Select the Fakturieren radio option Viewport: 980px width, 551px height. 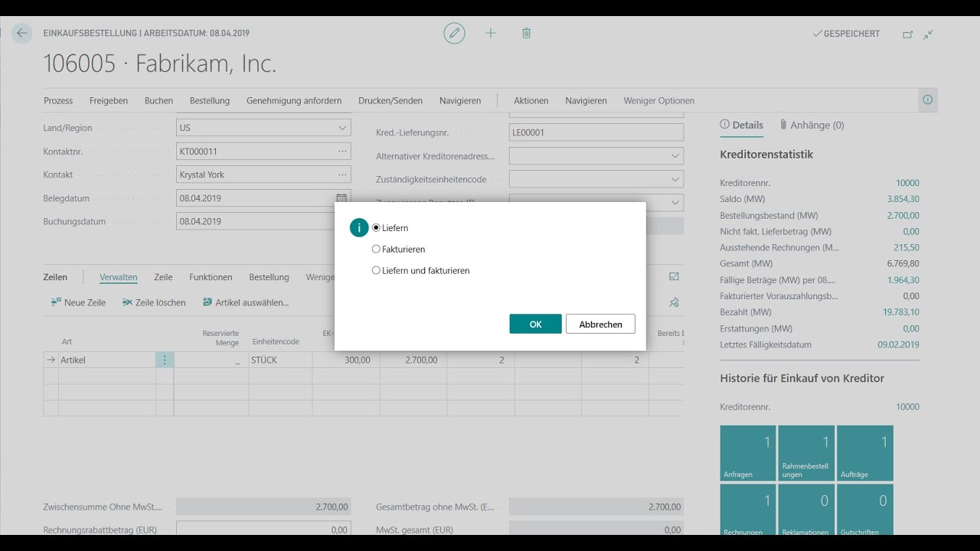(376, 249)
